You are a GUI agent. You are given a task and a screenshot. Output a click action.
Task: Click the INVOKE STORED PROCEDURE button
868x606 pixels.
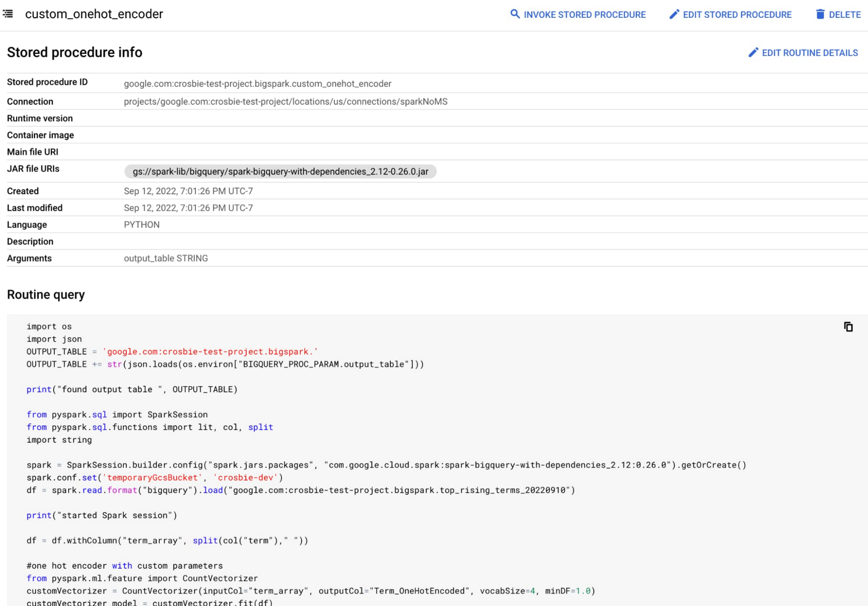[579, 13]
